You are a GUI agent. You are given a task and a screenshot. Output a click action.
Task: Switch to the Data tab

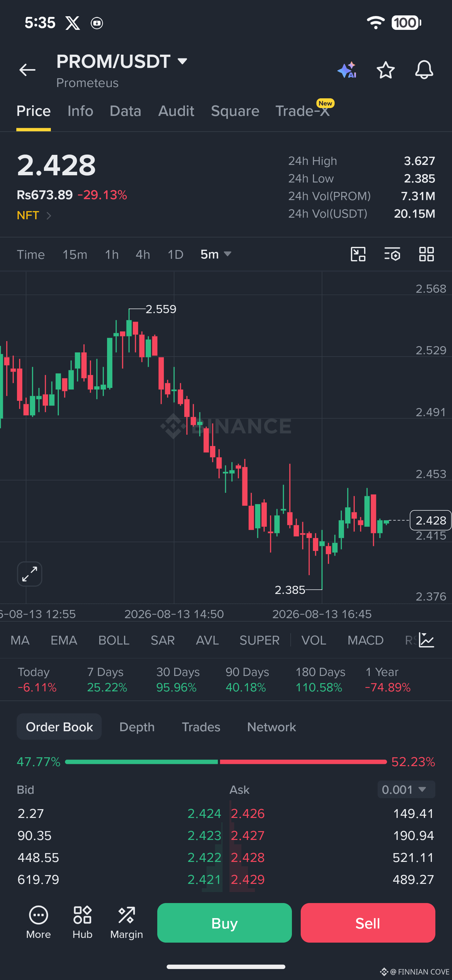coord(126,111)
